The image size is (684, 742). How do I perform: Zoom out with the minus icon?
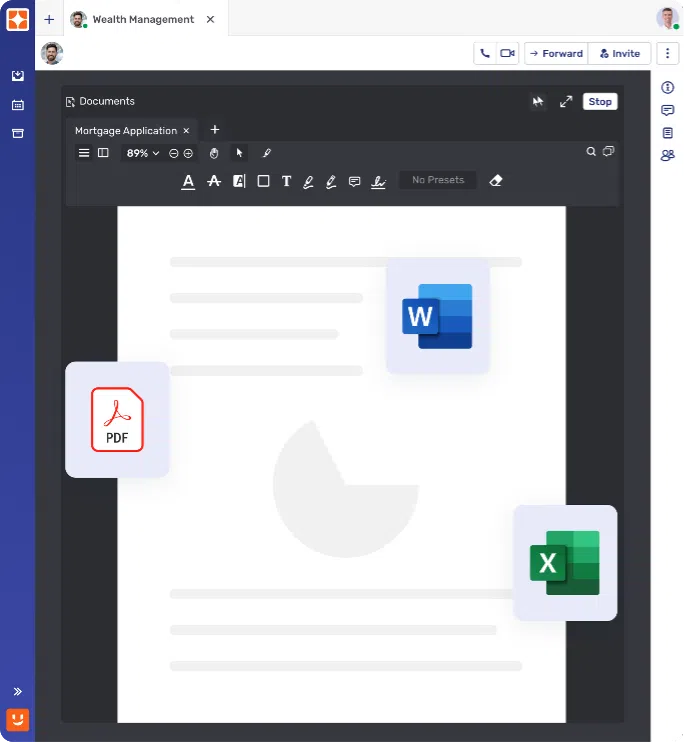point(174,153)
